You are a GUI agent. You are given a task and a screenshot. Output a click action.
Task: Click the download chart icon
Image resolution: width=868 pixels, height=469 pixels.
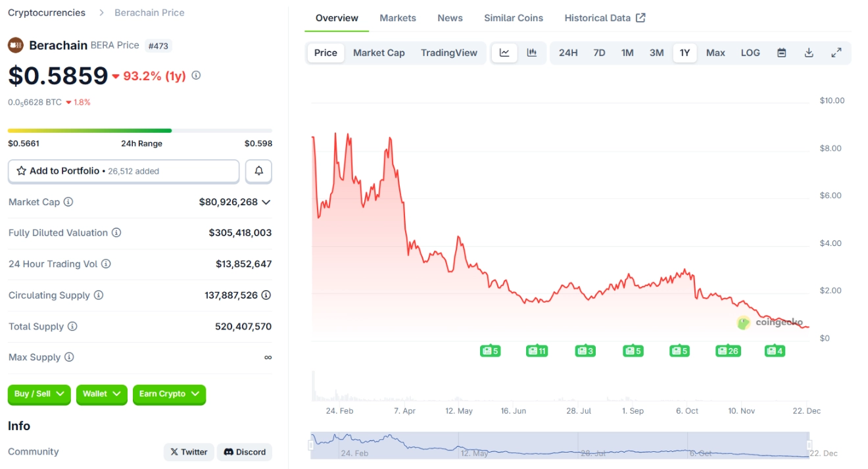tap(809, 52)
